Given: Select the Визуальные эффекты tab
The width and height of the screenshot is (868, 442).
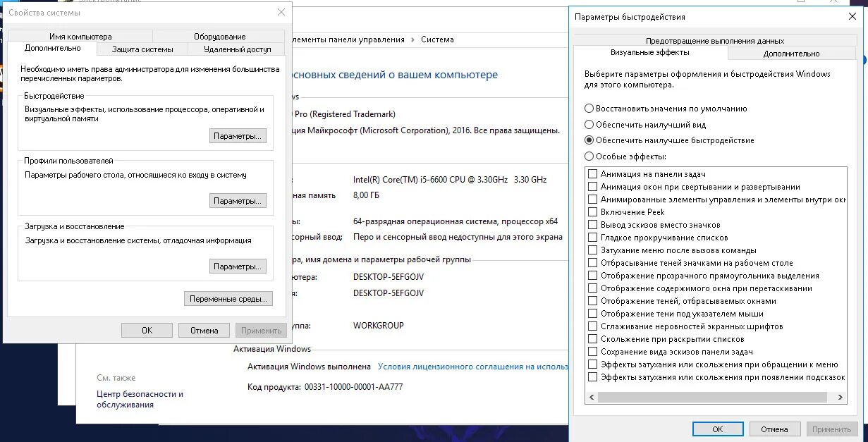Looking at the screenshot, I should [x=650, y=53].
